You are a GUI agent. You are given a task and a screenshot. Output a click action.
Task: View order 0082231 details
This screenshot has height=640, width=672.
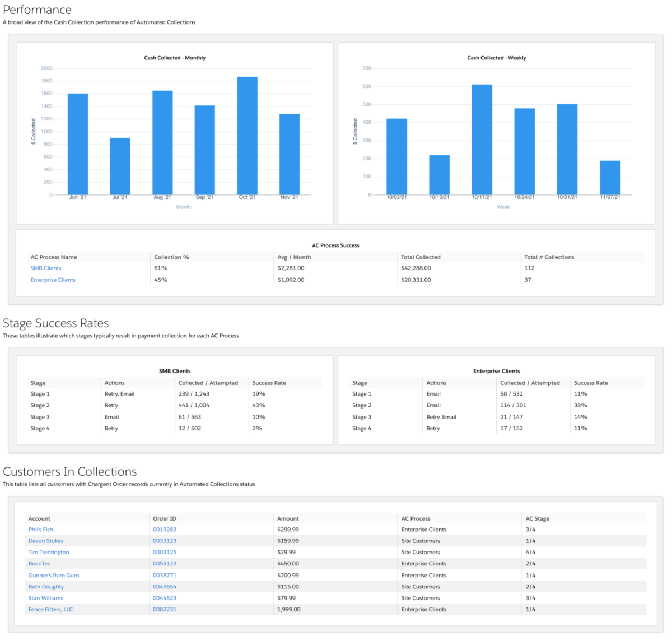tap(164, 609)
